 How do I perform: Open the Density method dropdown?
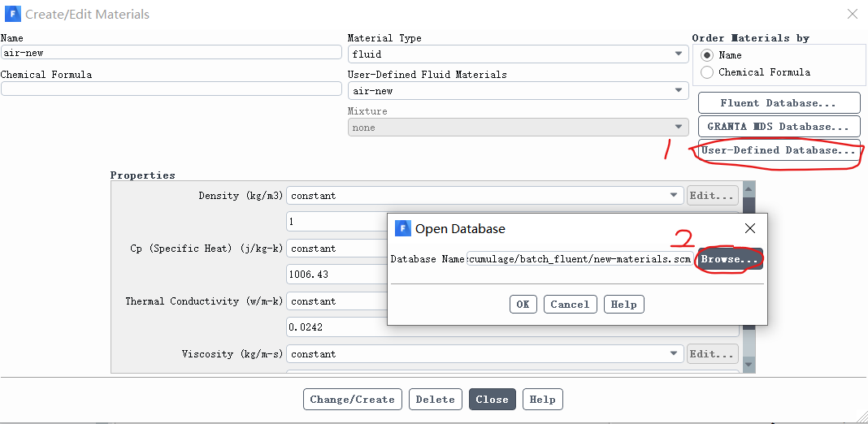(x=485, y=196)
